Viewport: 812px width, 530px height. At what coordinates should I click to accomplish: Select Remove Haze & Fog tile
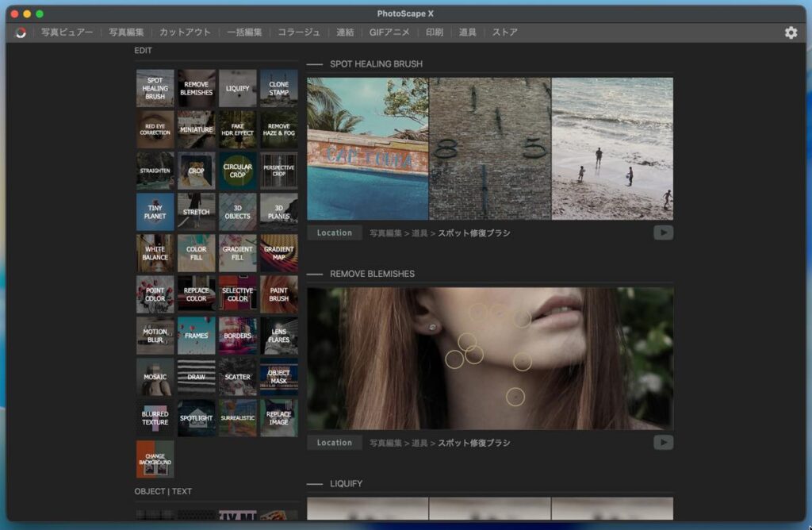tap(278, 129)
